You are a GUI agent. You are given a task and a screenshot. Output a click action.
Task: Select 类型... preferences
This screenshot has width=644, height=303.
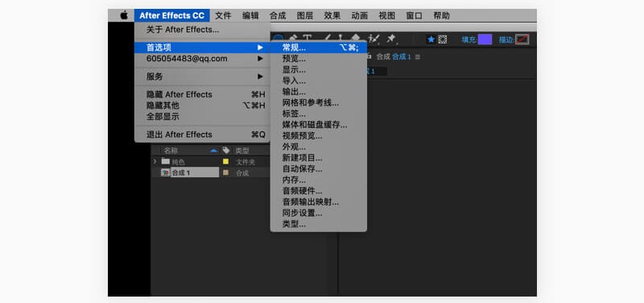tap(319, 225)
